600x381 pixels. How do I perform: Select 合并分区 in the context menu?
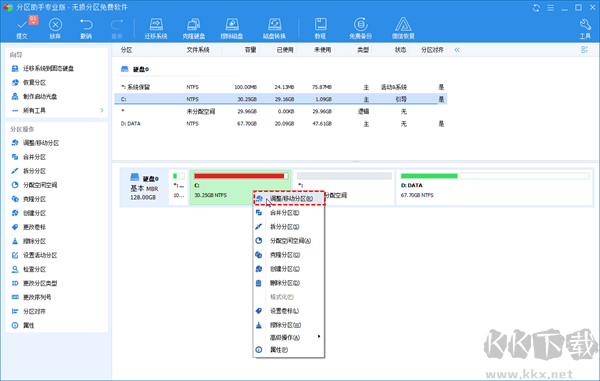[x=289, y=213]
